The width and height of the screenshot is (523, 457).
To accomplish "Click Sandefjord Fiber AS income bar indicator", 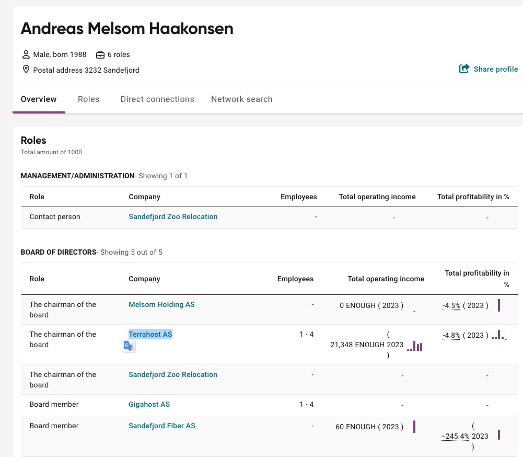I will pos(414,426).
